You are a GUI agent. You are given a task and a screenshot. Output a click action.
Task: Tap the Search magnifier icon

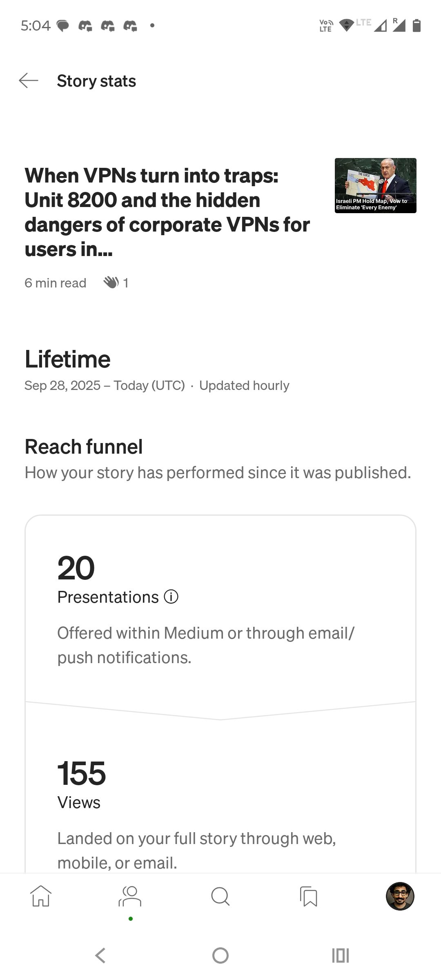pos(220,896)
